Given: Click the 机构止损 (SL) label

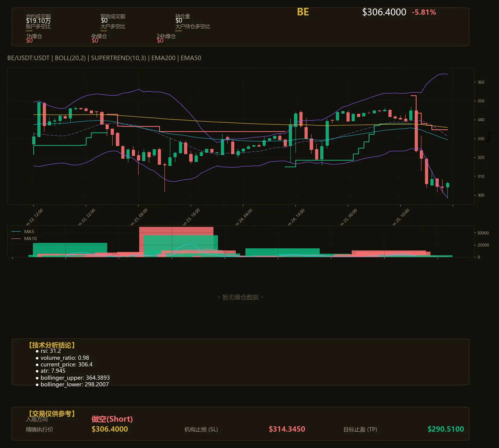Looking at the screenshot, I should click(201, 430).
